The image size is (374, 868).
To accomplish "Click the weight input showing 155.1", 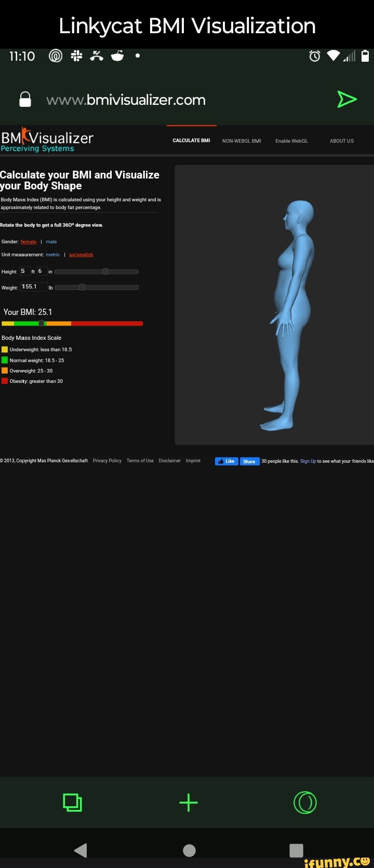I will click(34, 287).
